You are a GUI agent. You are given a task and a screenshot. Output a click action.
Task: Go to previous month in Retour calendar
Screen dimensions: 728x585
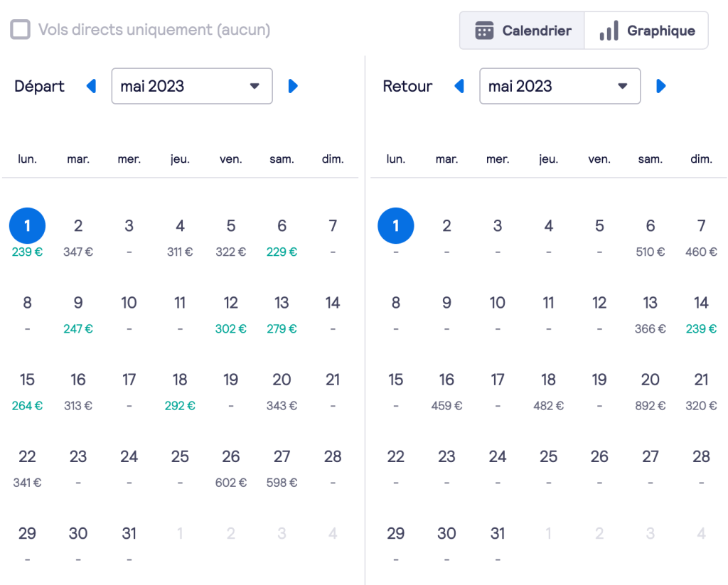tap(459, 86)
